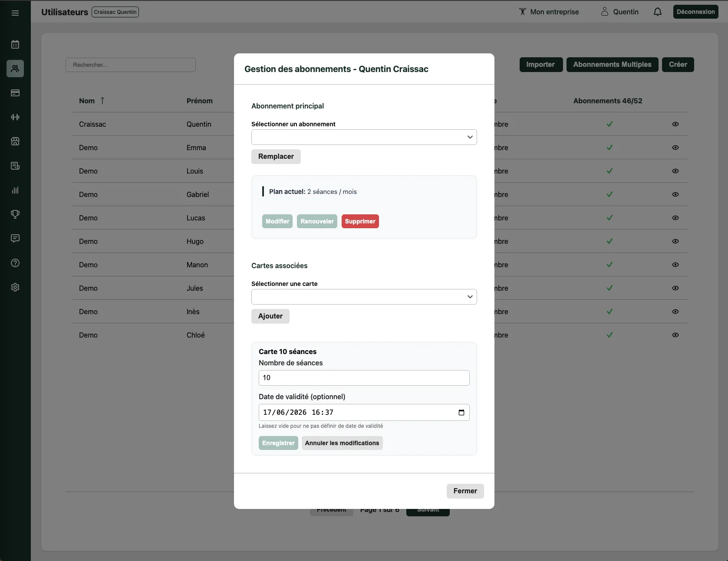Open the calendar icon in the sidebar

tap(15, 44)
